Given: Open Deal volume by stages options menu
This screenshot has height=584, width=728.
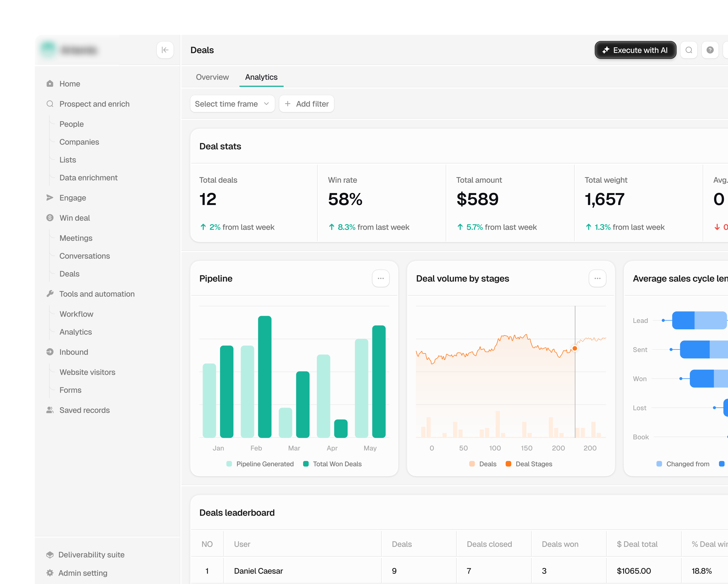Looking at the screenshot, I should tap(597, 278).
